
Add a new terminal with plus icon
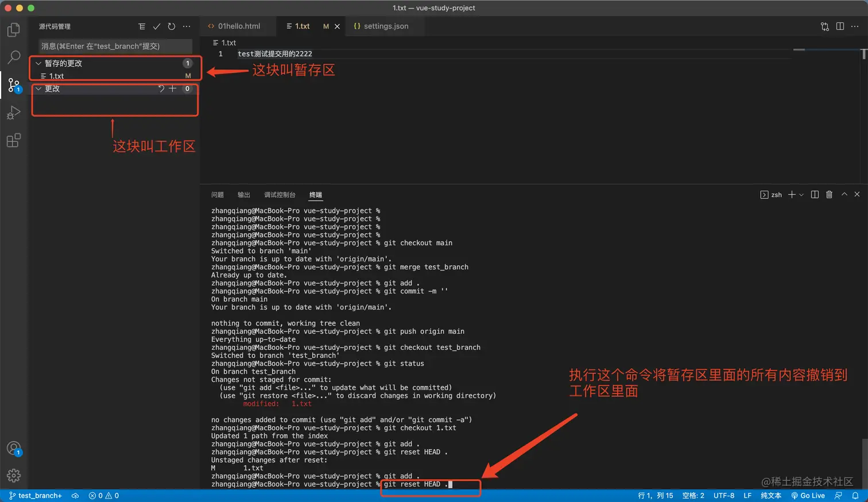[792, 195]
